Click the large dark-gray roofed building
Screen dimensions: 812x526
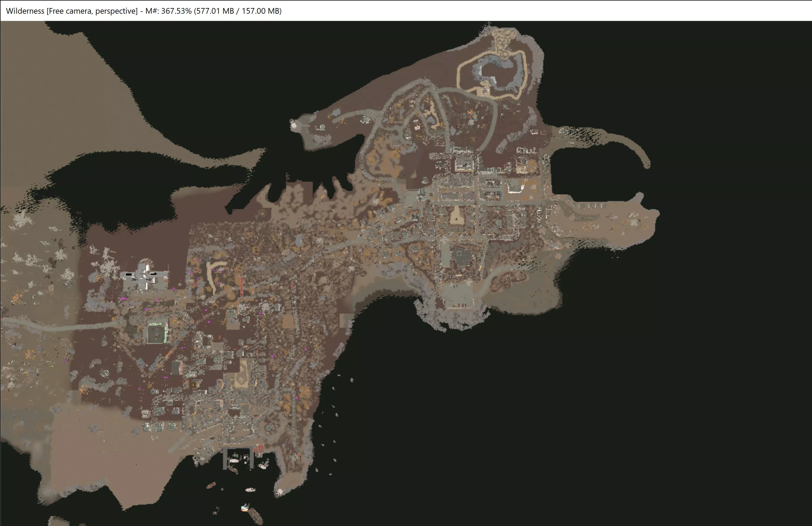pos(462,257)
